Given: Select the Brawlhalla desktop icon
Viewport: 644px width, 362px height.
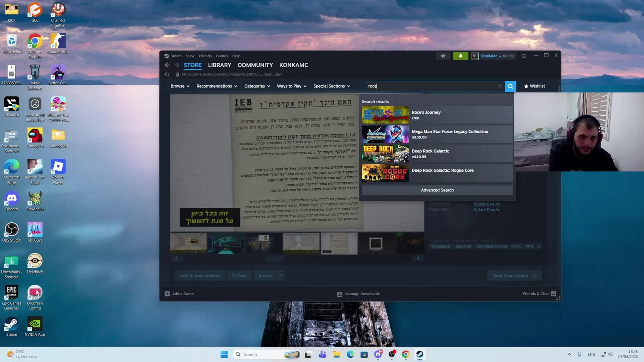Looking at the screenshot, I should [35, 201].
